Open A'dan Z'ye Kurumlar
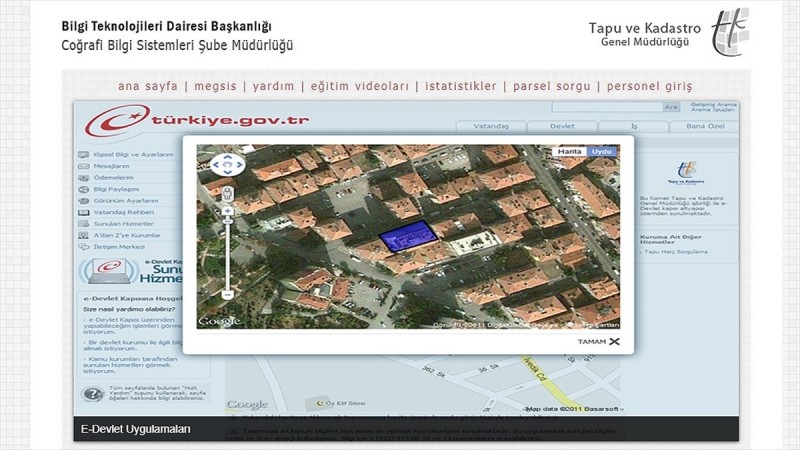 tap(127, 236)
